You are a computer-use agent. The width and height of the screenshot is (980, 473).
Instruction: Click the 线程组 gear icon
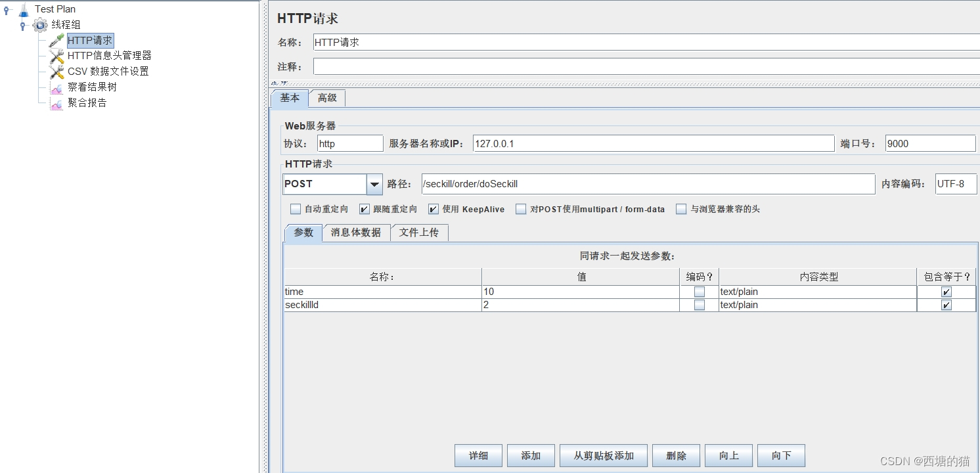40,25
